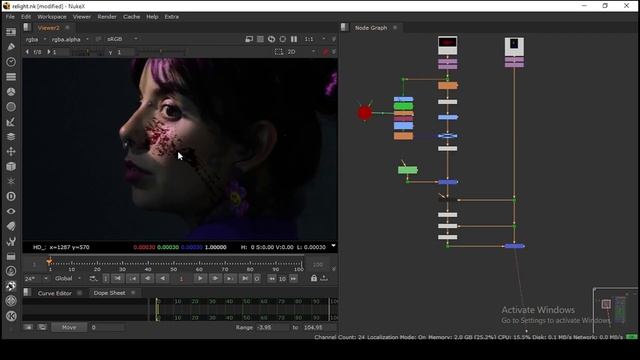Toggle the dope sheet second bottom-left icon
This screenshot has width=640, height=360.
[42, 327]
